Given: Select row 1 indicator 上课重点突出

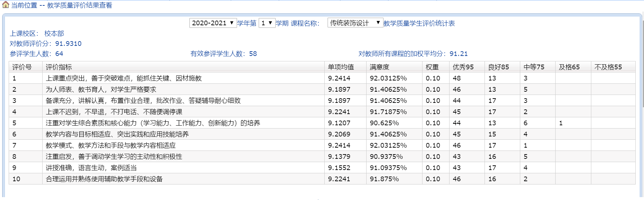Looking at the screenshot, I should [124, 78].
